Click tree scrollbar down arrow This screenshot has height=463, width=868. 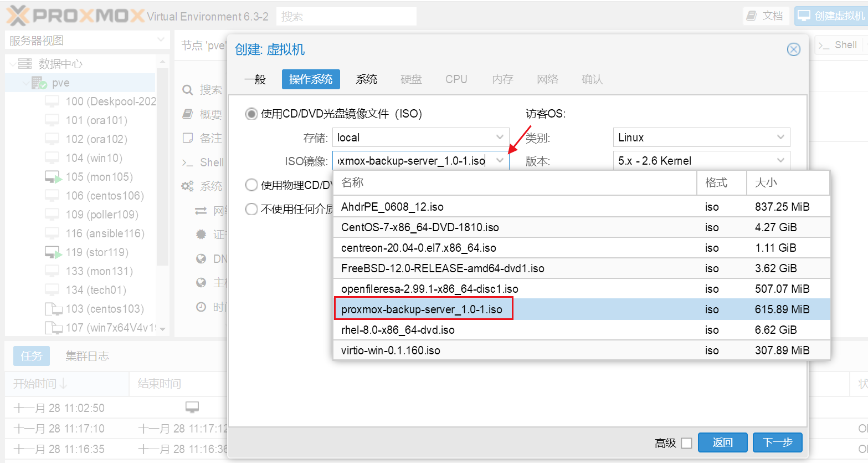tap(162, 329)
